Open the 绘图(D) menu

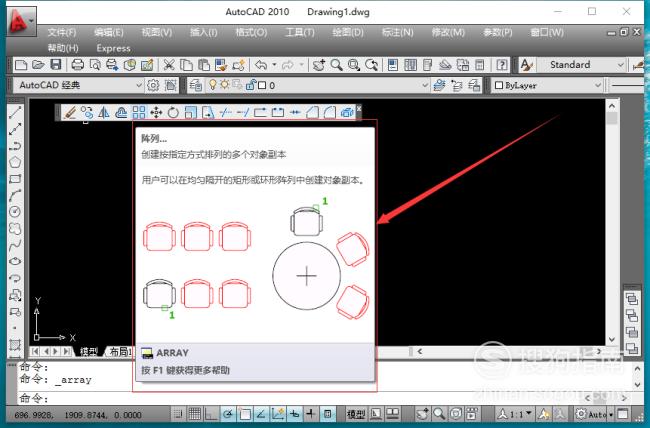(x=347, y=32)
